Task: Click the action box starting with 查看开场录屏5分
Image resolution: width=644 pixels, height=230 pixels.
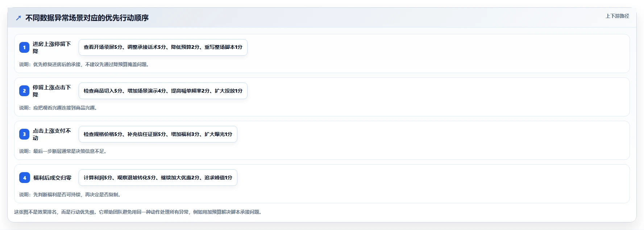Action: pyautogui.click(x=163, y=47)
